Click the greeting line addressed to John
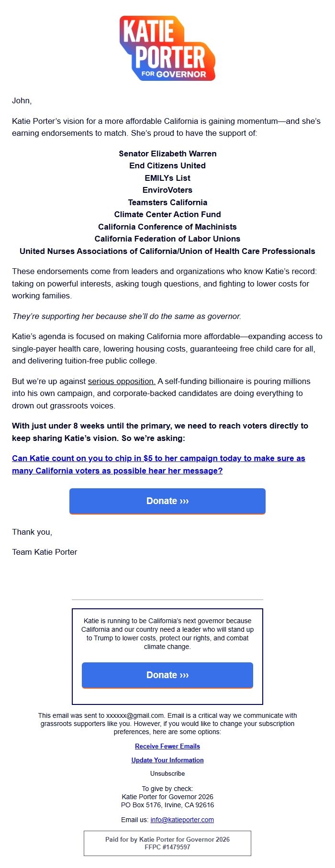The image size is (335, 868). tap(21, 101)
